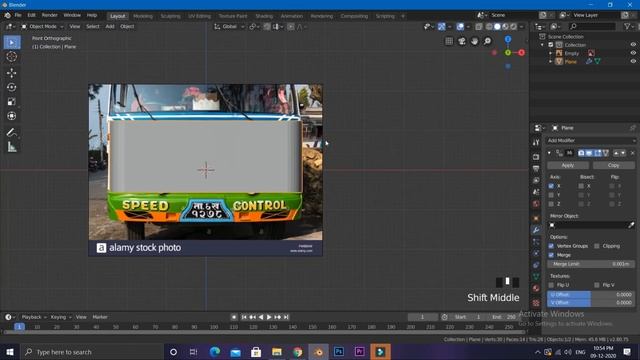Pick mirror object with eyedropper
The width and height of the screenshot is (640, 360).
click(631, 225)
